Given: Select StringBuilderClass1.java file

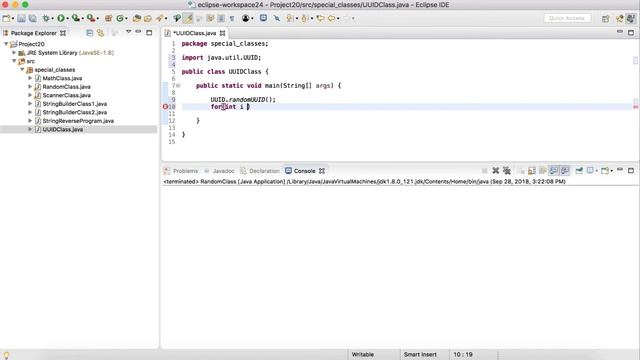Looking at the screenshot, I should click(75, 104).
